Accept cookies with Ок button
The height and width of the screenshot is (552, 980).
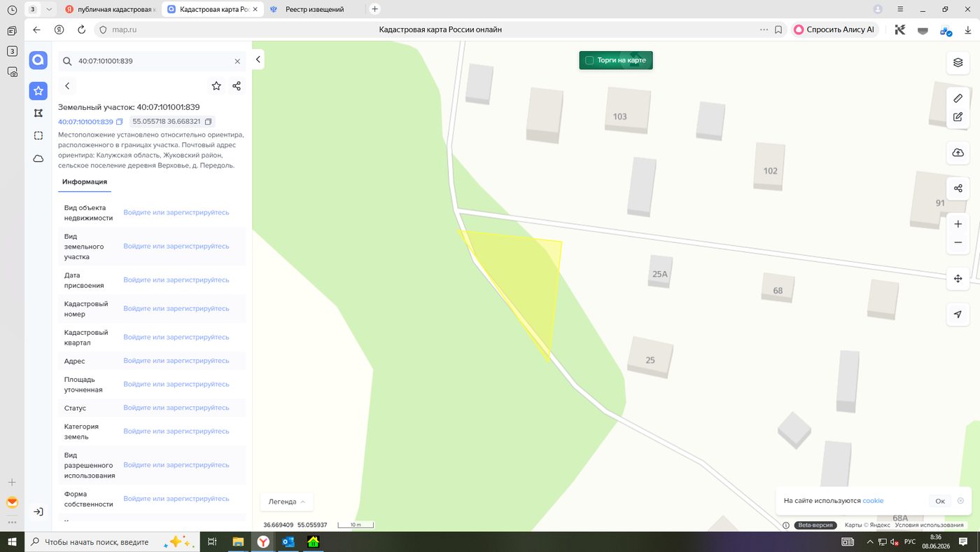pyautogui.click(x=940, y=501)
